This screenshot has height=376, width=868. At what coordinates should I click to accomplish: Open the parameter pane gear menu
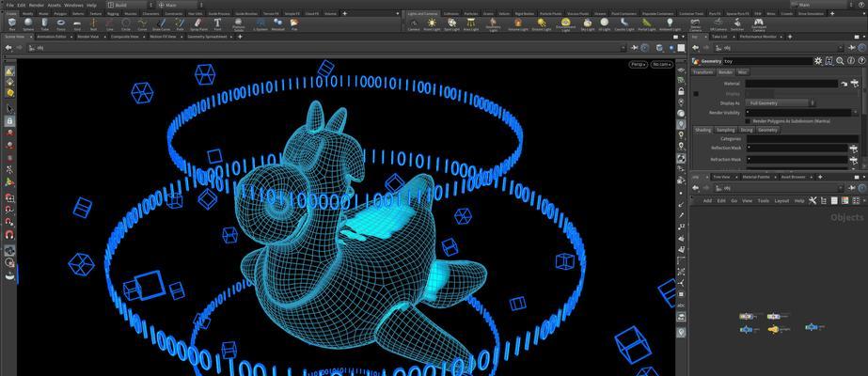pyautogui.click(x=819, y=61)
